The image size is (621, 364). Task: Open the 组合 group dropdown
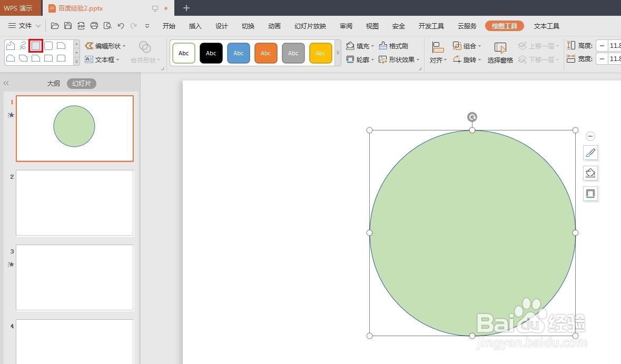467,46
